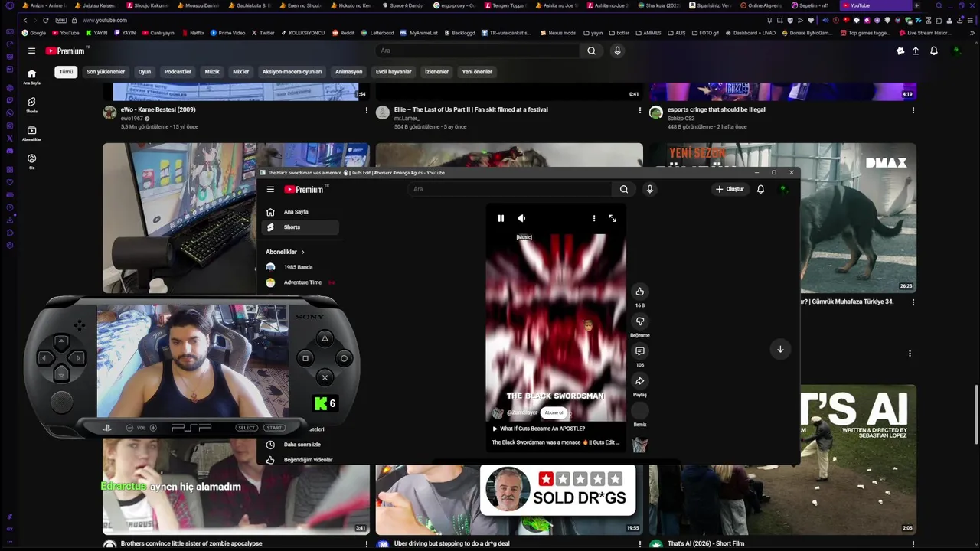
Task: Open sound thumbnail below Remix button
Action: pyautogui.click(x=640, y=445)
